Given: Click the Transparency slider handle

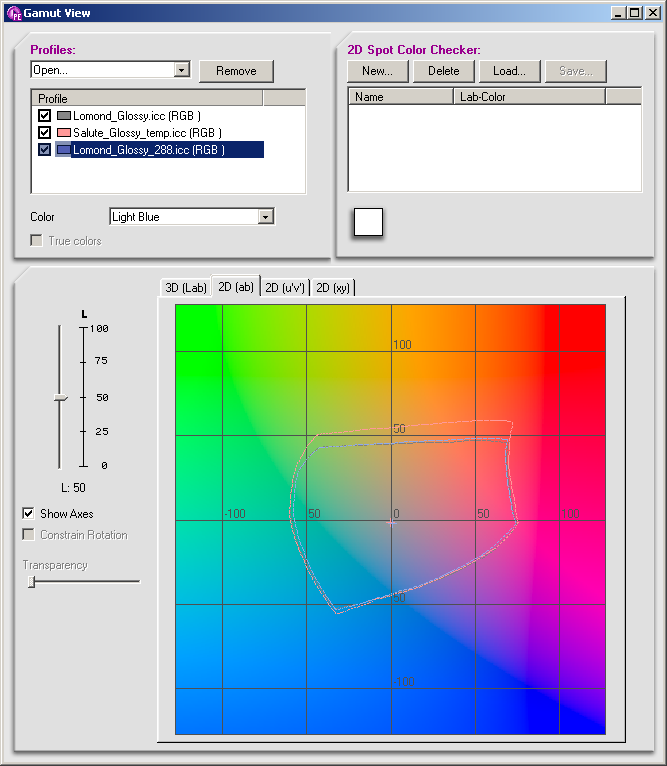Looking at the screenshot, I should coord(32,581).
